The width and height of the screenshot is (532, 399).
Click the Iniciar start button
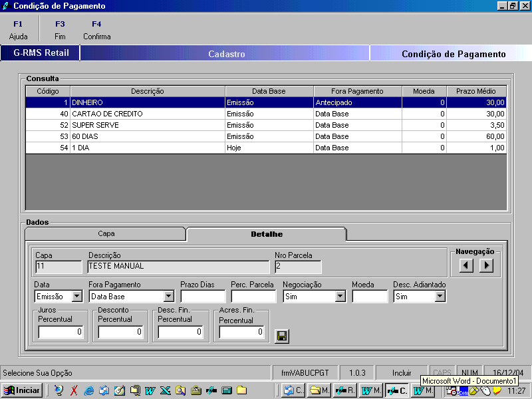coord(22,390)
